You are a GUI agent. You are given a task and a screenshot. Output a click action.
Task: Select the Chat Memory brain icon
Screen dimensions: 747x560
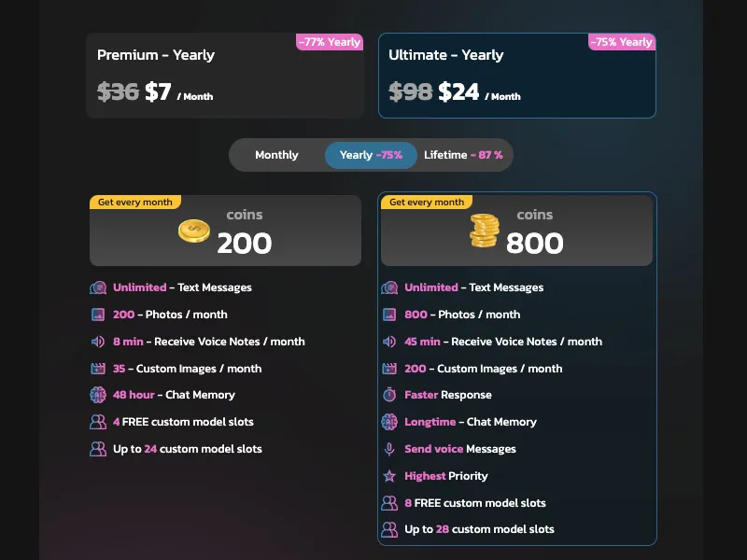97,396
